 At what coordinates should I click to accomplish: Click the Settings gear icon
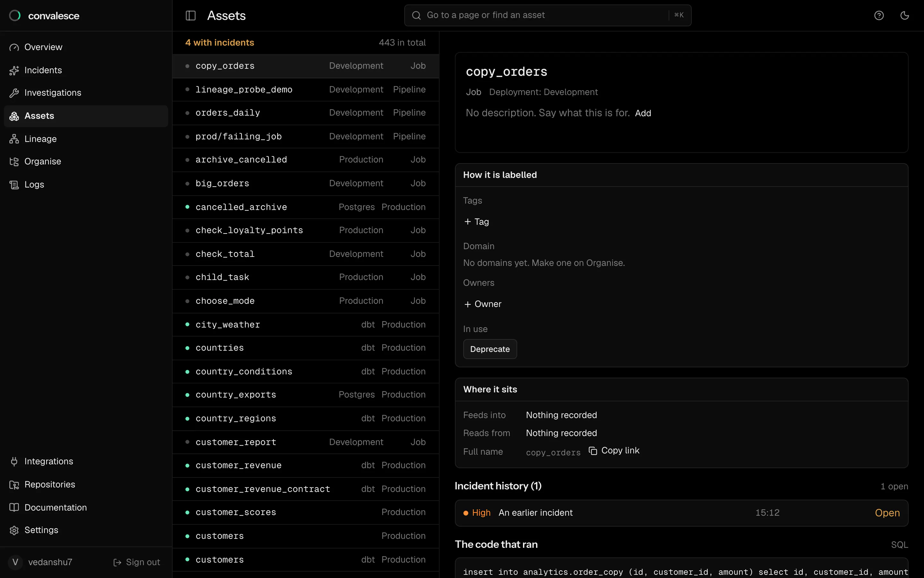[x=14, y=530]
